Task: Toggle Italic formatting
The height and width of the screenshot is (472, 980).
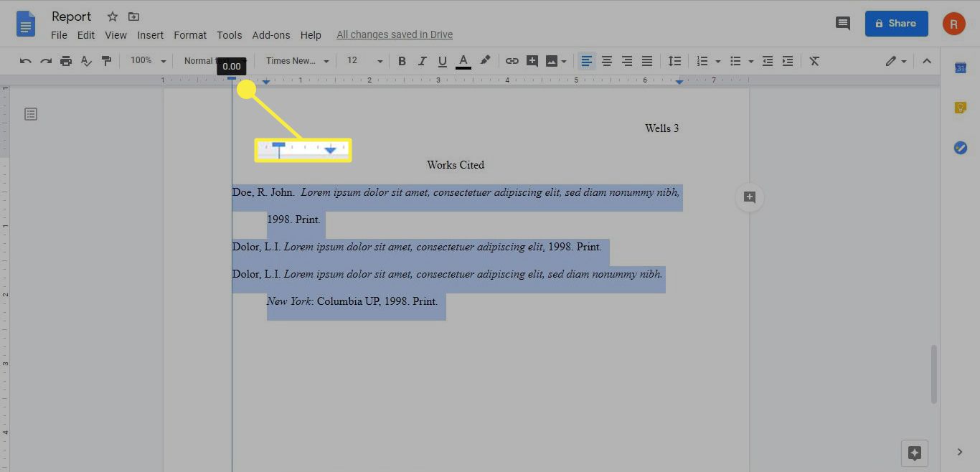Action: (422, 61)
